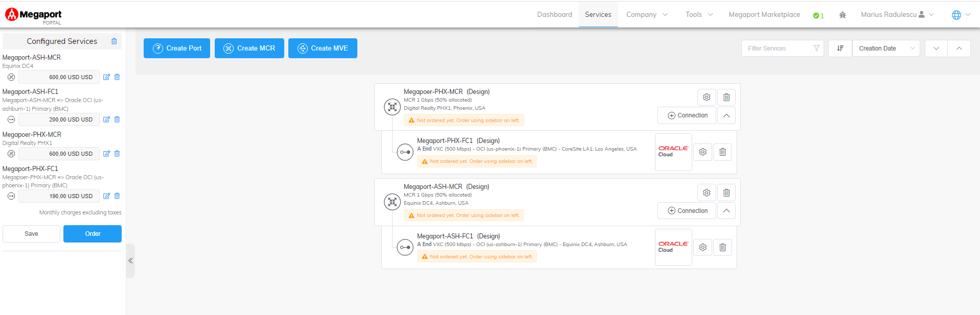Delete the Megaport-ASH-MCR design card
This screenshot has width=980, height=315.
point(726,192)
